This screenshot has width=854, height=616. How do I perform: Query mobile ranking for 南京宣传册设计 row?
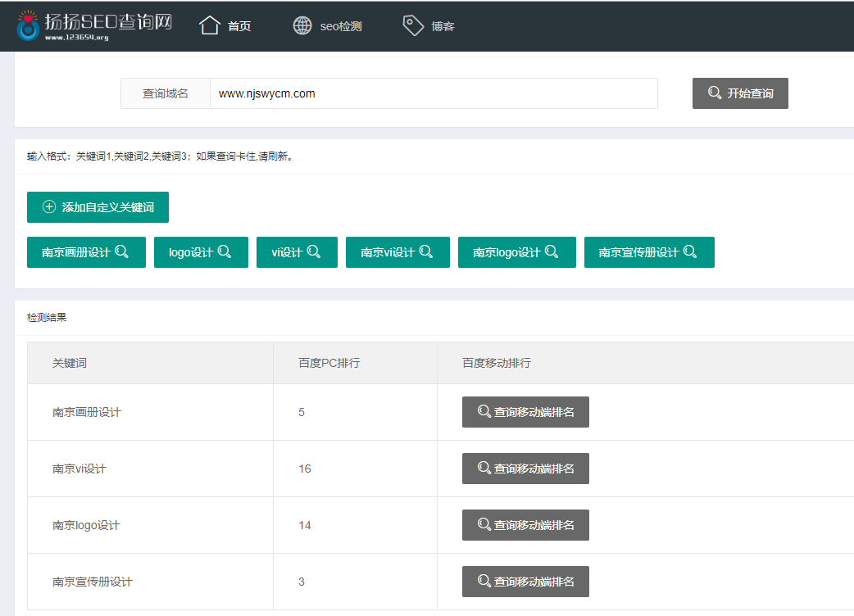tap(525, 582)
